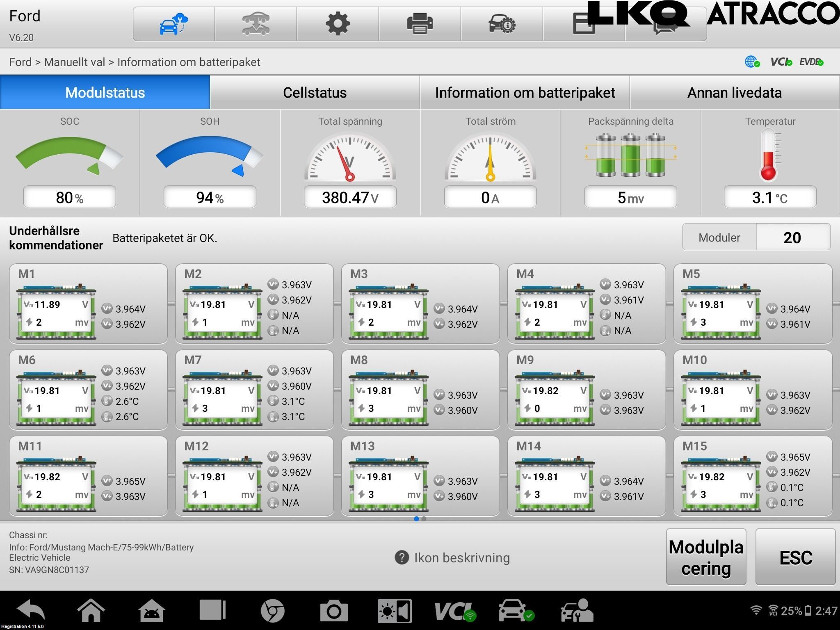
Task: Select the Information om batteripaket tab
Action: coord(525,92)
